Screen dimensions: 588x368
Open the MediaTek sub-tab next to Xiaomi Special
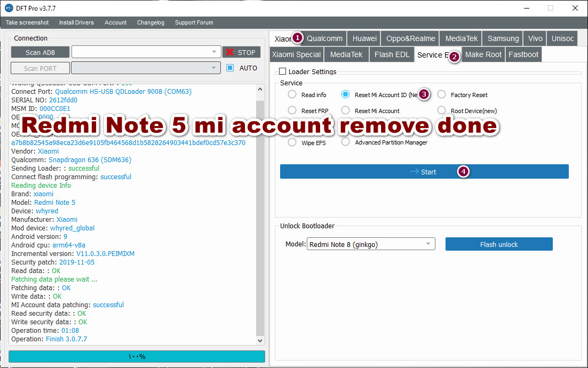point(346,55)
